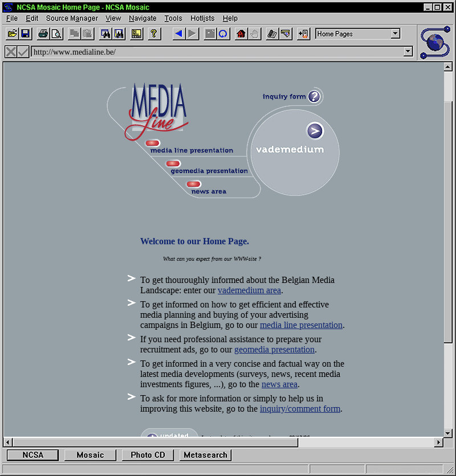Open the Source Manager menu

pyautogui.click(x=72, y=18)
